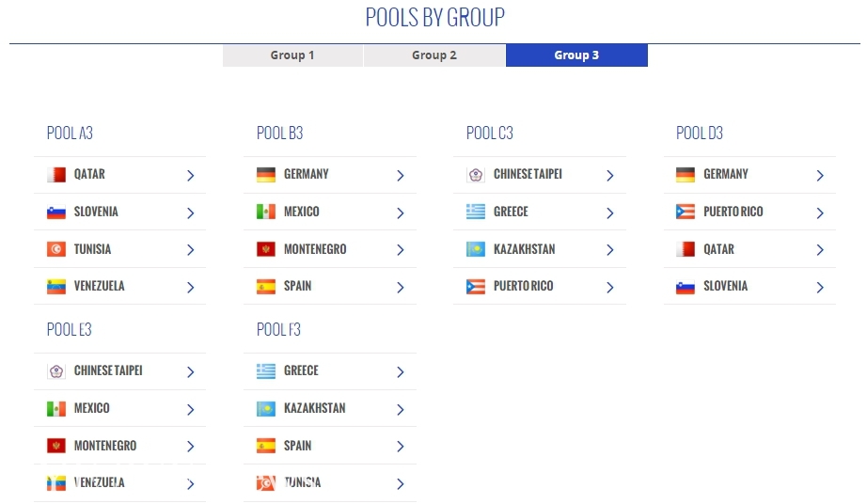Click the Greece flag in Pool C3
The width and height of the screenshot is (867, 504).
pyautogui.click(x=476, y=213)
